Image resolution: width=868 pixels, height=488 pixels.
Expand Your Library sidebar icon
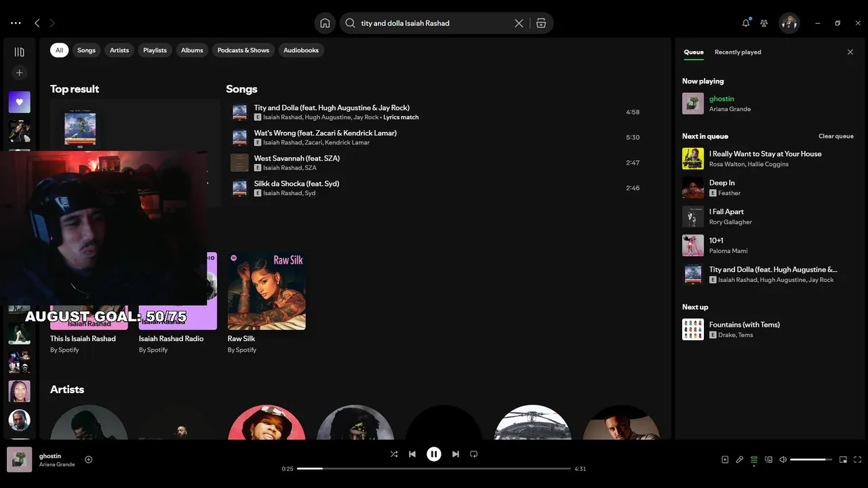[19, 52]
